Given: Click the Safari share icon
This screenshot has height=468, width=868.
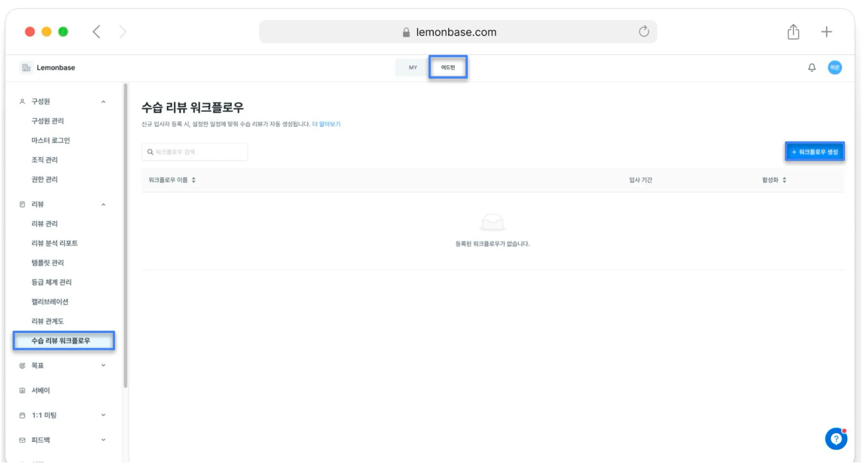Looking at the screenshot, I should tap(793, 32).
